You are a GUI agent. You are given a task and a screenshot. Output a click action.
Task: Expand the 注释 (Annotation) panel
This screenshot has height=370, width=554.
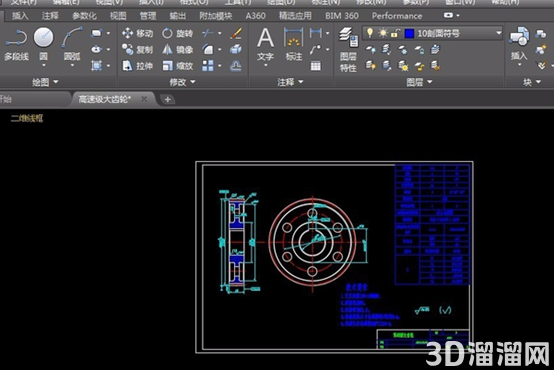290,82
